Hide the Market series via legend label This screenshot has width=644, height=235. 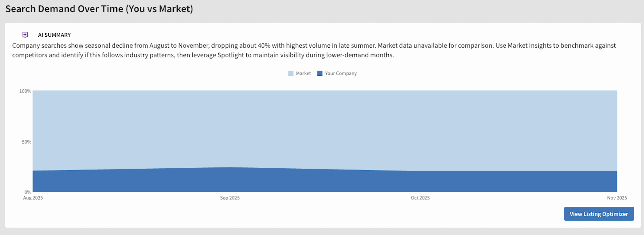point(303,73)
